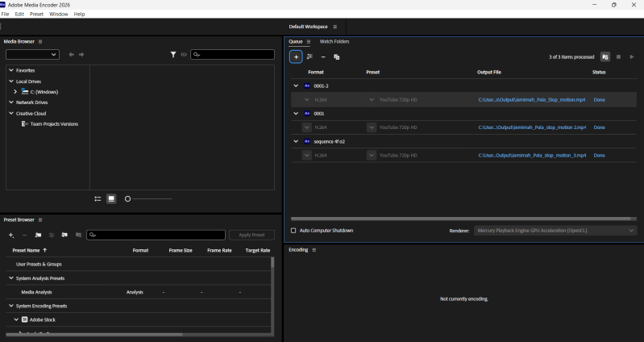
Task: Open the Preset menu
Action: tap(36, 14)
